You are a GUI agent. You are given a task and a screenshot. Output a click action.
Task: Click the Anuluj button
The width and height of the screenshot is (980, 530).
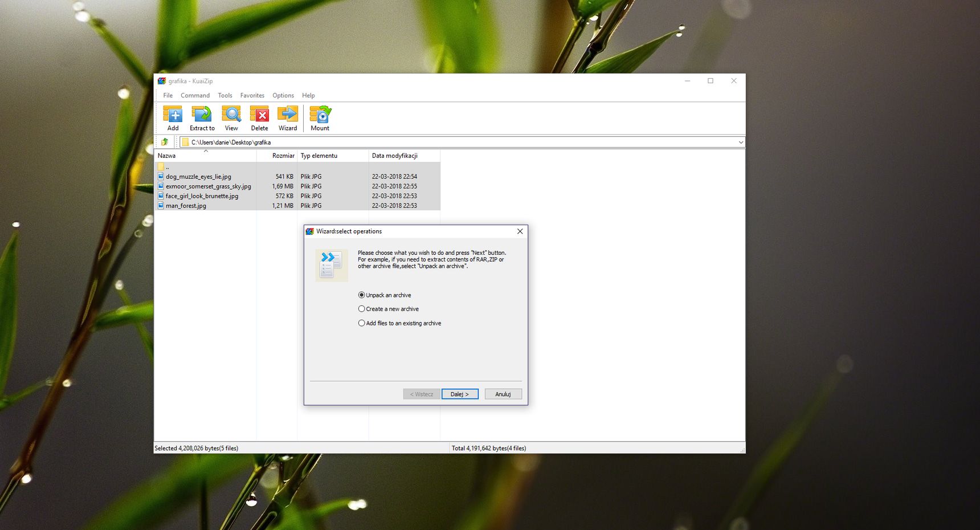click(x=503, y=394)
